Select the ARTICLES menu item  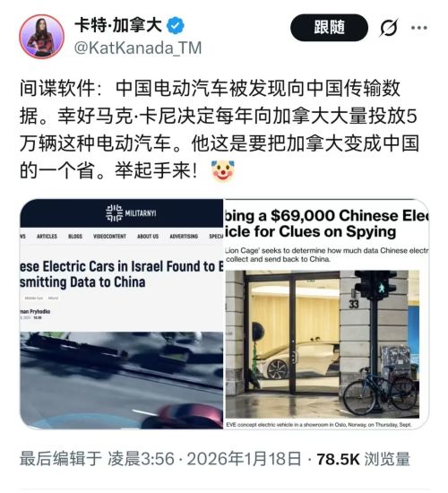pos(47,236)
